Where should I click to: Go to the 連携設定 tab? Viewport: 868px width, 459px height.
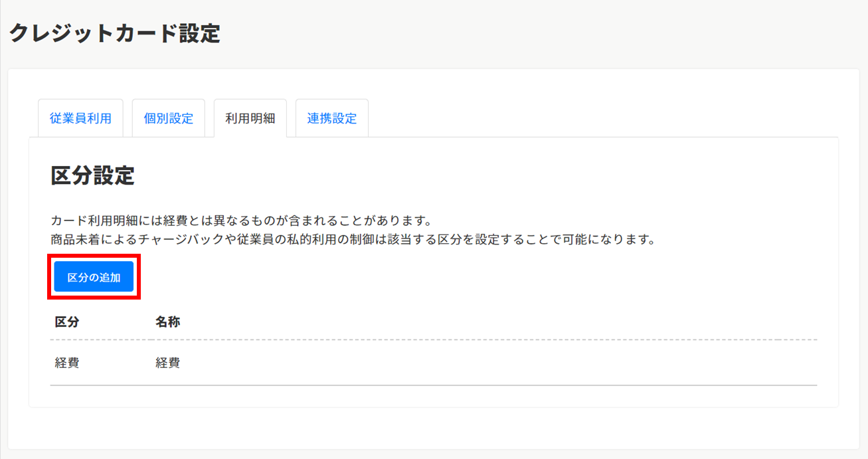(x=331, y=118)
